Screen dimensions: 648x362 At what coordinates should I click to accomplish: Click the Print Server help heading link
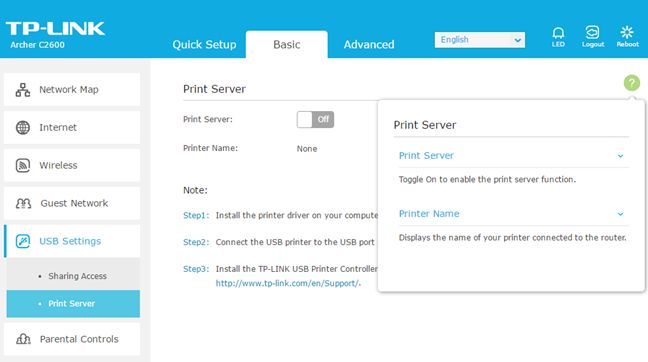[x=426, y=156]
